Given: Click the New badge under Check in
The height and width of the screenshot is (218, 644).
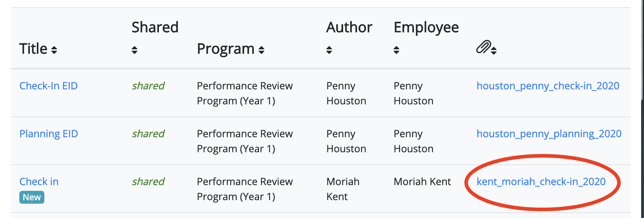Looking at the screenshot, I should [32, 197].
